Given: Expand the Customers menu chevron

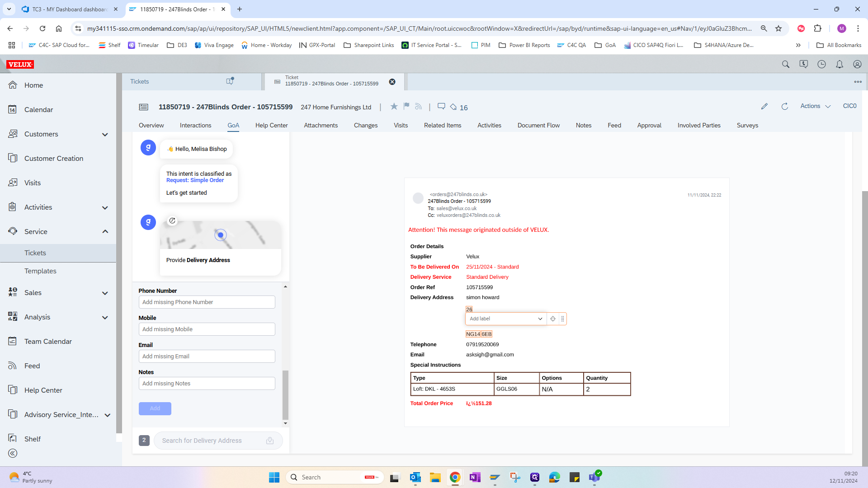Looking at the screenshot, I should coord(105,135).
